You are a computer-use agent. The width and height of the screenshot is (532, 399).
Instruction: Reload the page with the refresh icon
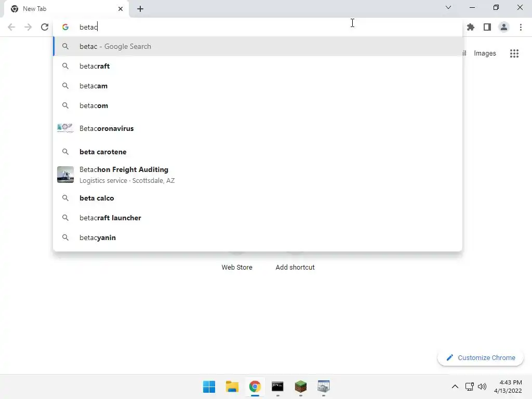pos(45,27)
